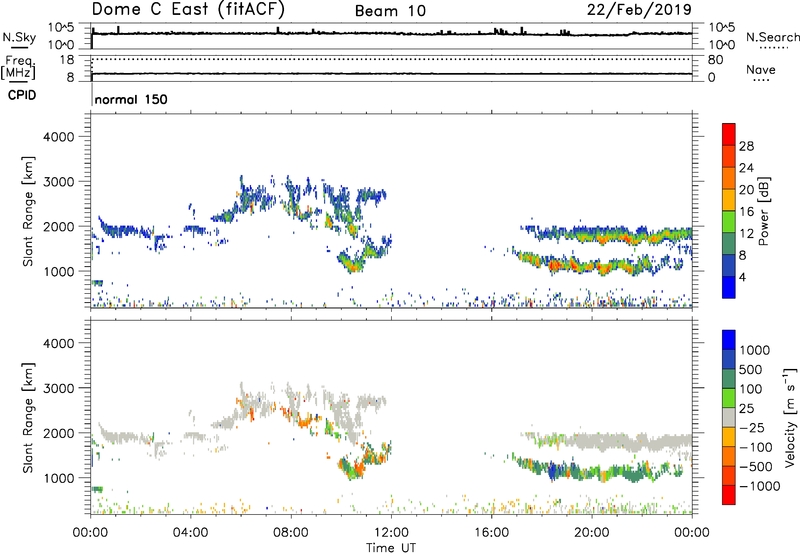The width and height of the screenshot is (800, 554).
Task: Click the right '10^0' noise axis tick
Action: point(722,45)
